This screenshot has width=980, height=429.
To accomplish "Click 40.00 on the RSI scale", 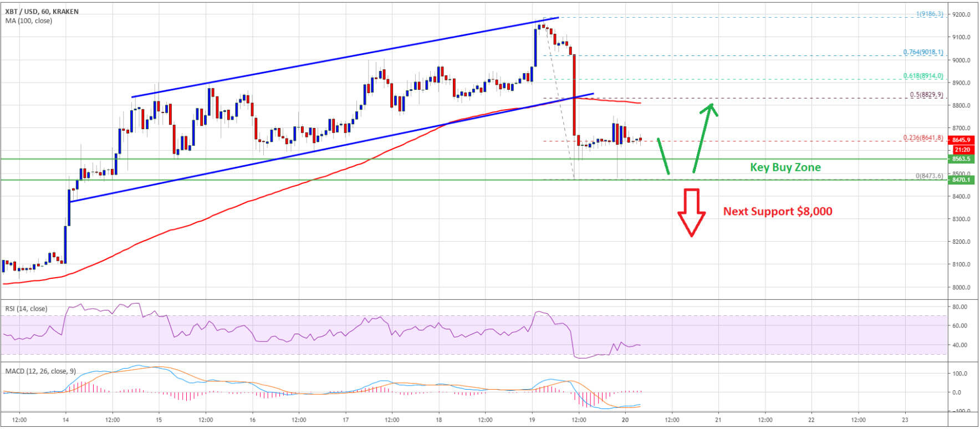I will pos(960,345).
